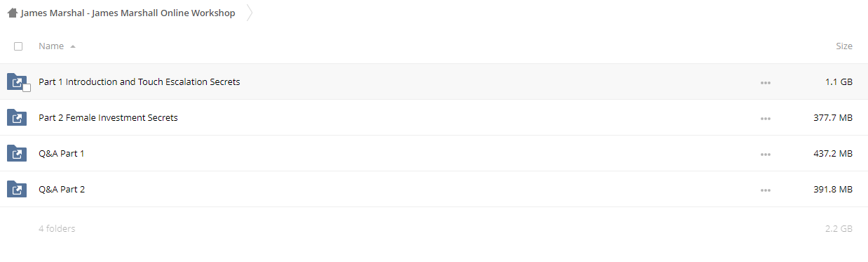
Task: Sort files by Name column
Action: coord(51,46)
